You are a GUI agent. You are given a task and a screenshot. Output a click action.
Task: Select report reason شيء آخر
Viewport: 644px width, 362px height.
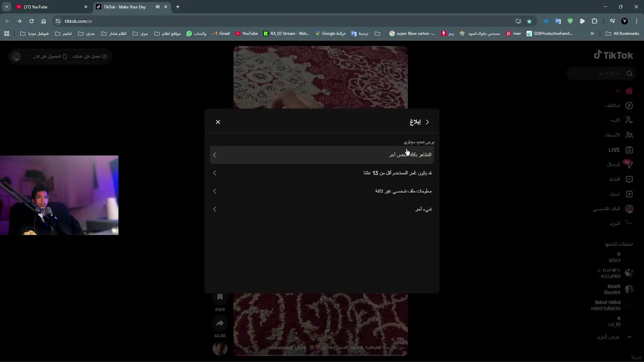pyautogui.click(x=322, y=209)
